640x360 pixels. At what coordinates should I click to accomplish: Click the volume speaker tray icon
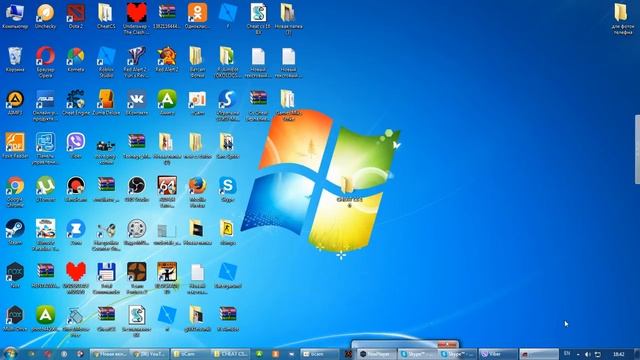pyautogui.click(x=588, y=354)
